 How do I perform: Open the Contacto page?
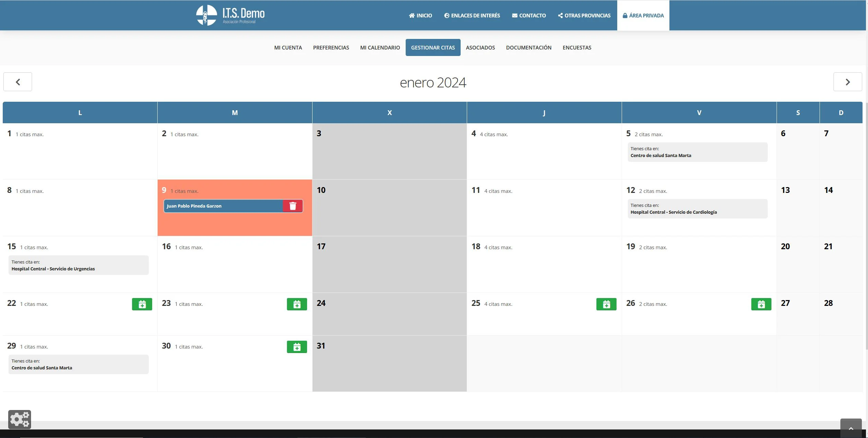tap(529, 15)
